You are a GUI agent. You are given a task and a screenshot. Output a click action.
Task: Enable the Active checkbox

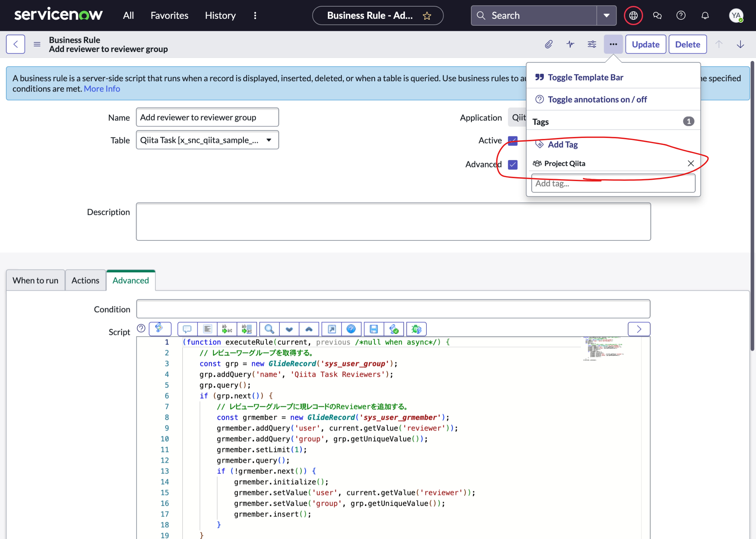(512, 140)
